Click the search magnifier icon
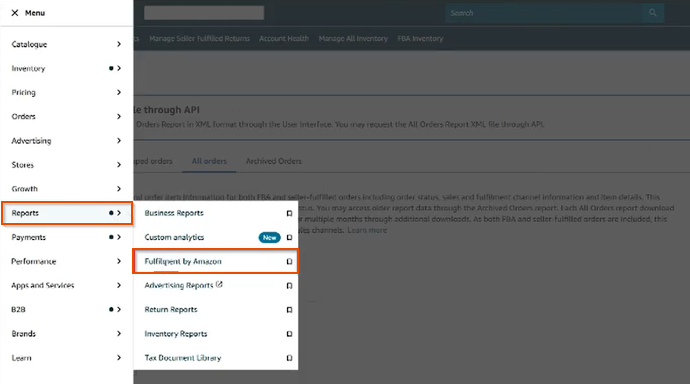 [x=653, y=13]
